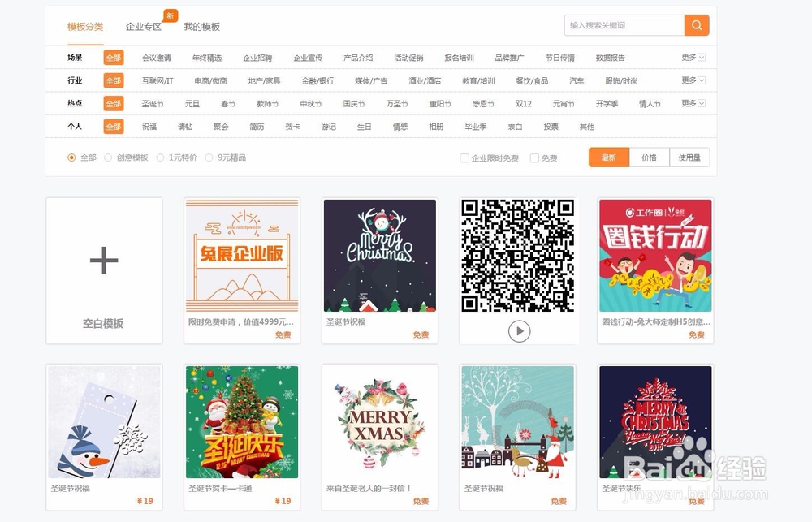The width and height of the screenshot is (812, 522).
Task: Filter by 其他 personal category
Action: click(x=587, y=127)
